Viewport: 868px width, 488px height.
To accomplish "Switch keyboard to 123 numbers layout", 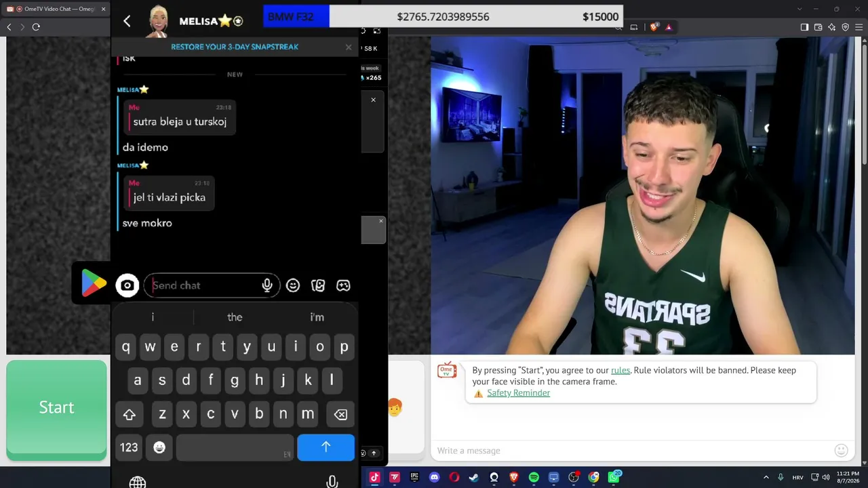I will [129, 447].
